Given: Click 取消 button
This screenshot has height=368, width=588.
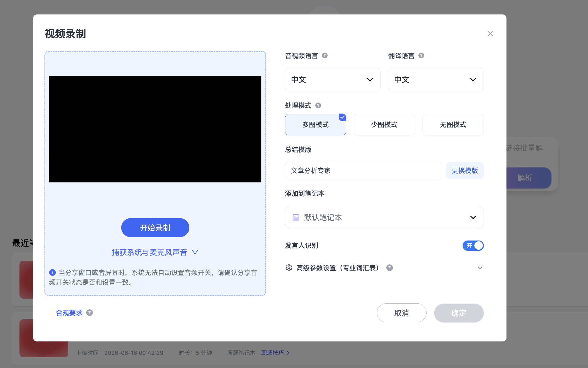Looking at the screenshot, I should [402, 313].
